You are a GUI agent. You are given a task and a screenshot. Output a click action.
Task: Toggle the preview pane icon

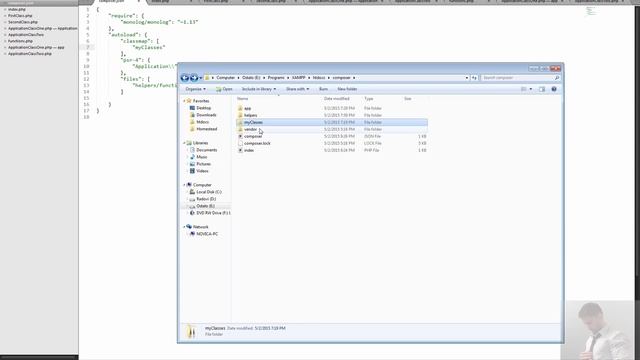pos(542,89)
